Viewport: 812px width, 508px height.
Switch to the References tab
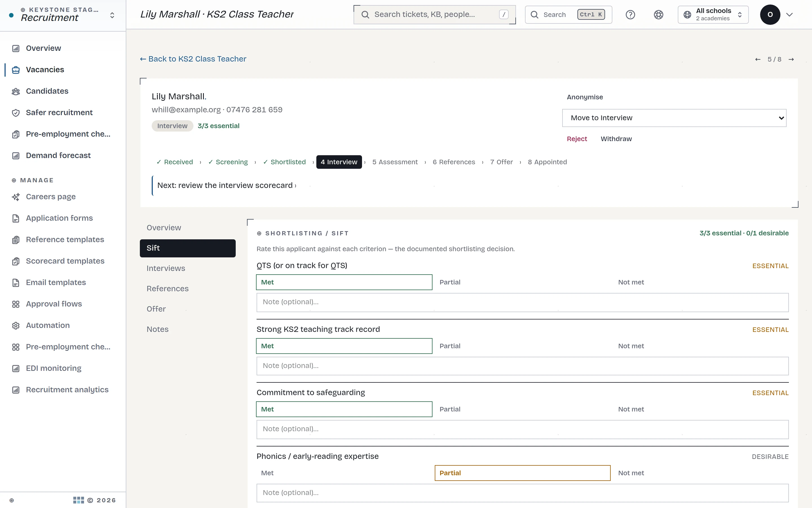[187, 289]
